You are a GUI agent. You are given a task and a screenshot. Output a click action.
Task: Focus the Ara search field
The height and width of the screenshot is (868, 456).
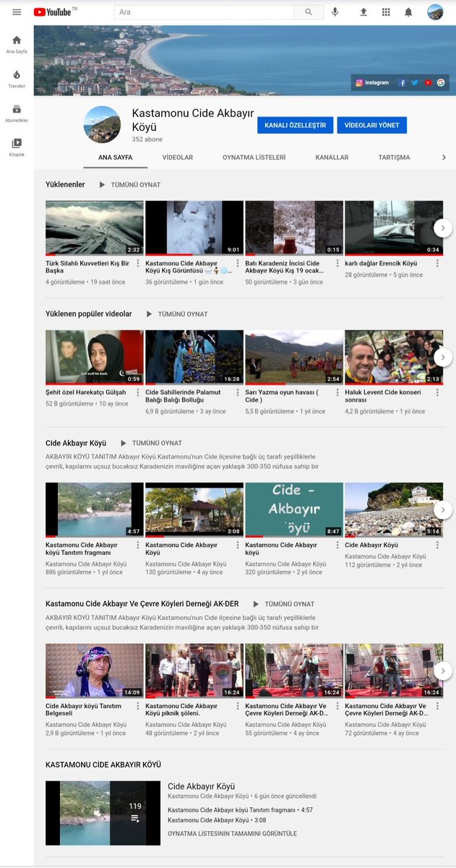tap(205, 12)
